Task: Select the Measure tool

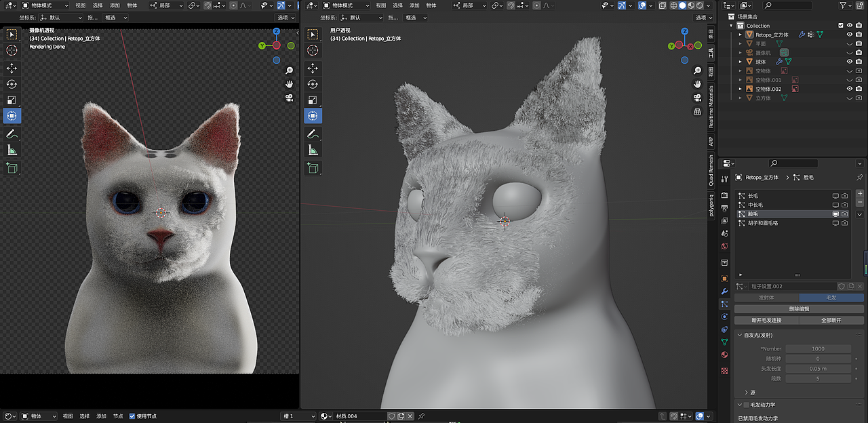Action: click(12, 150)
